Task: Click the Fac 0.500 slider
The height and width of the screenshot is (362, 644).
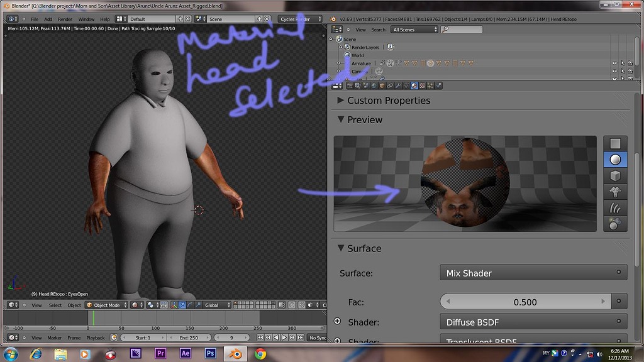Action: click(525, 302)
